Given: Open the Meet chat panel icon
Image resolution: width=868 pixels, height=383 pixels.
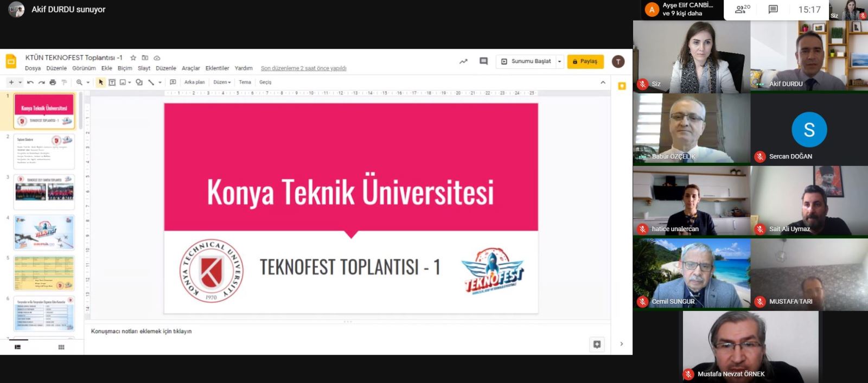Looking at the screenshot, I should 773,9.
